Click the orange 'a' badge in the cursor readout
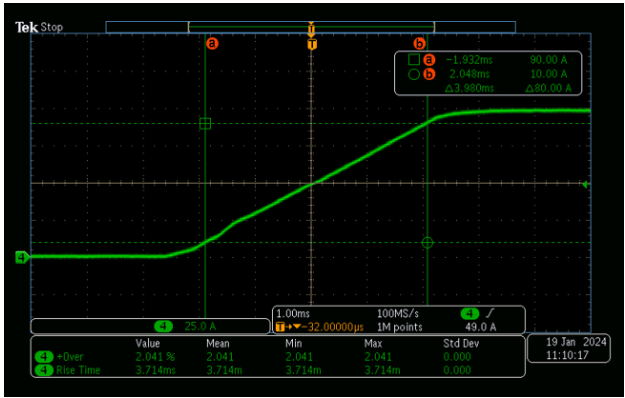Image resolution: width=625 pixels, height=398 pixels. tap(429, 60)
